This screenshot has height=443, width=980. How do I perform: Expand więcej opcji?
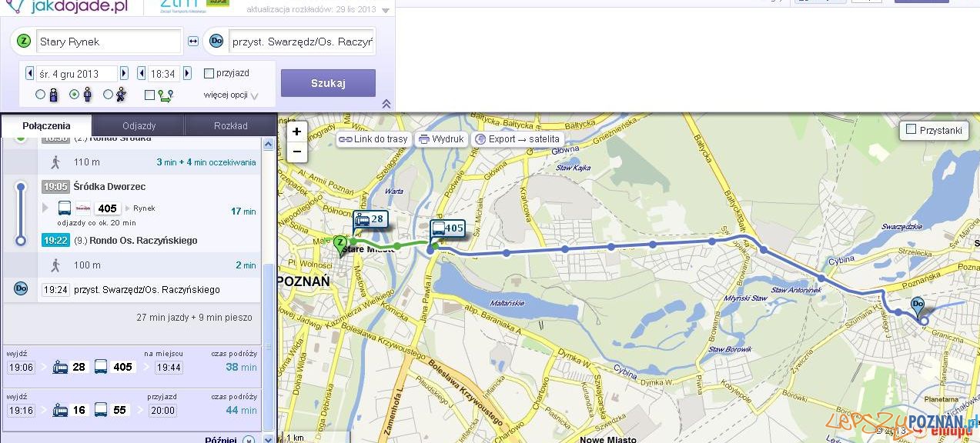[x=230, y=95]
